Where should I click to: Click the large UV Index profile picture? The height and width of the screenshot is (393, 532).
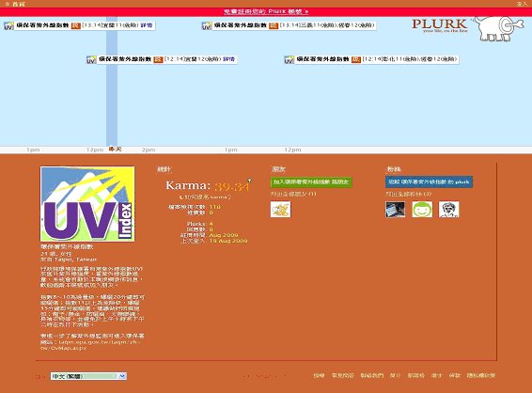pos(87,204)
